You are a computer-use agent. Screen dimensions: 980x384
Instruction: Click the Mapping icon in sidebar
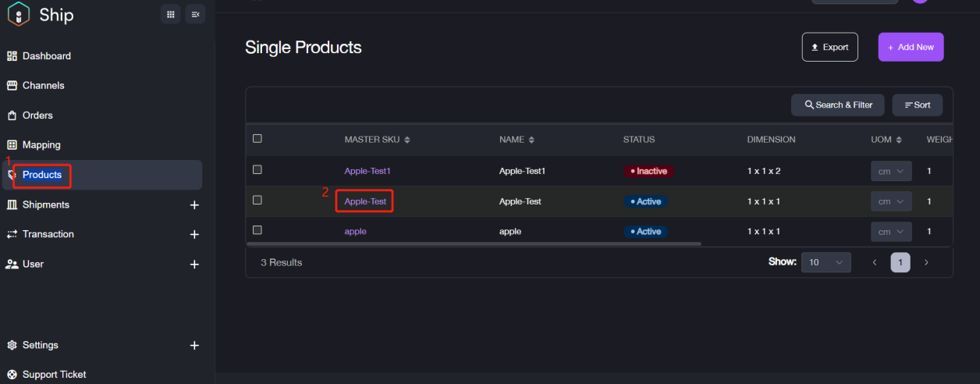click(x=12, y=145)
